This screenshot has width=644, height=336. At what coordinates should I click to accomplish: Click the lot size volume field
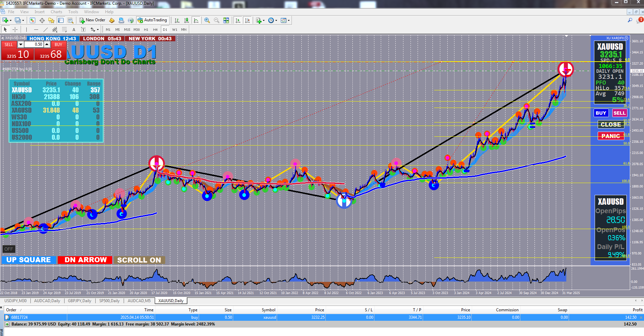pos(34,44)
